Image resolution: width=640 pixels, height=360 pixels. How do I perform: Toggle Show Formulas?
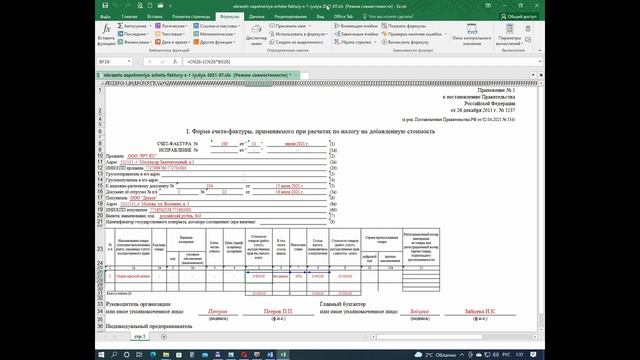(x=404, y=26)
